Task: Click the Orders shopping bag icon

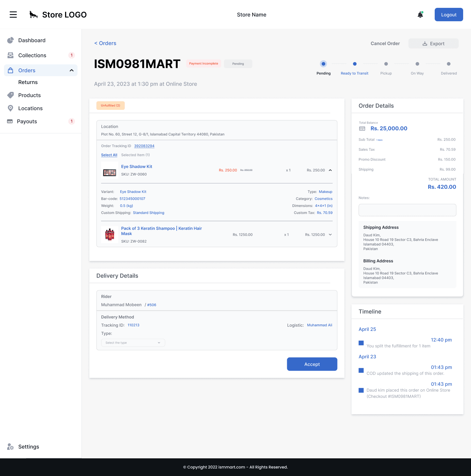Action: 10,70
